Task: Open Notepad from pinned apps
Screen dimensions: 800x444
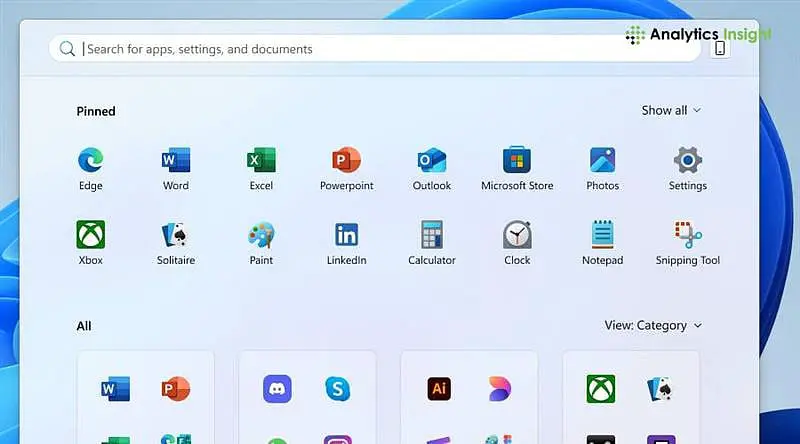Action: [602, 235]
